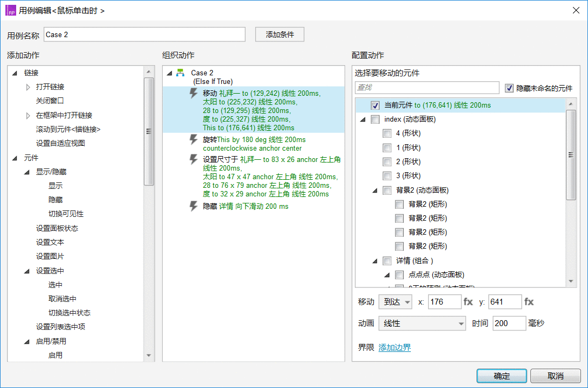
Task: Check the 详情 (组合) checkbox
Action: 387,261
